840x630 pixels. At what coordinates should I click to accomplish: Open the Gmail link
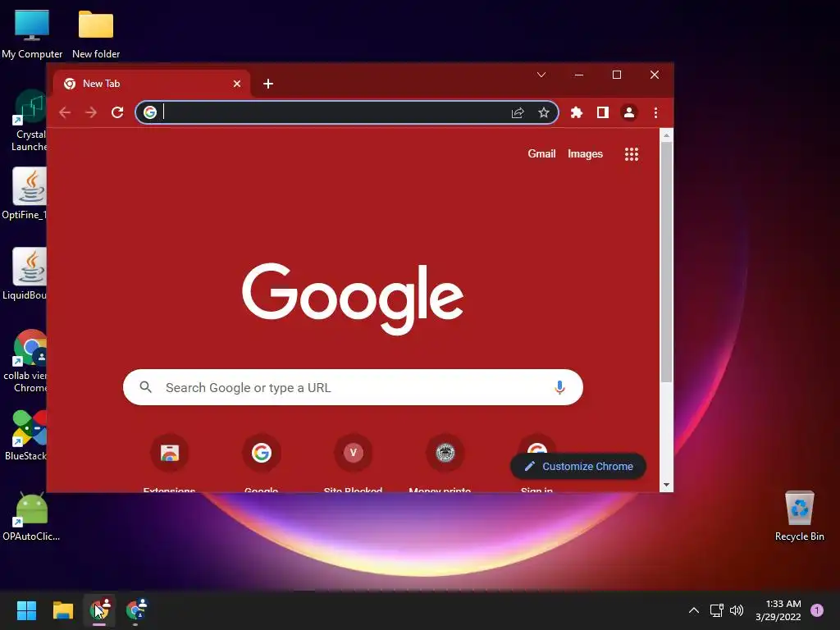[x=541, y=153]
